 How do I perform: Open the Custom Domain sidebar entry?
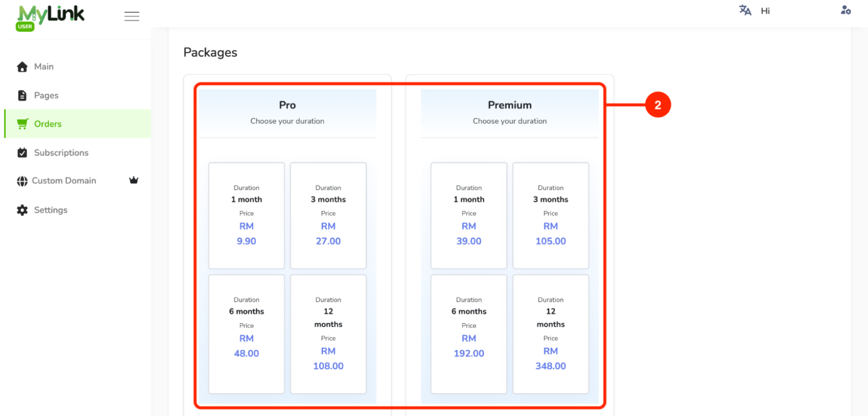tap(77, 181)
